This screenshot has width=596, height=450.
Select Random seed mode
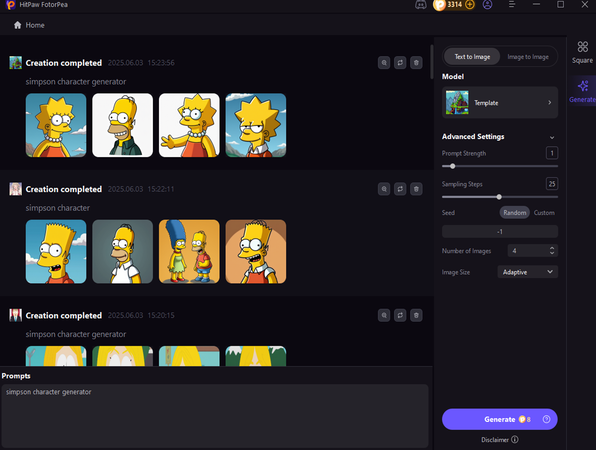(x=515, y=212)
